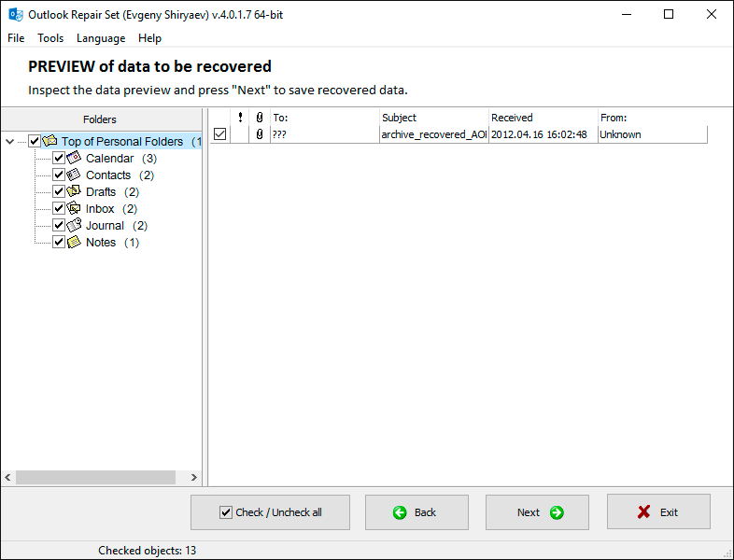Image resolution: width=734 pixels, height=560 pixels.
Task: Uncheck the Contacts folder checkbox
Action: tap(59, 175)
